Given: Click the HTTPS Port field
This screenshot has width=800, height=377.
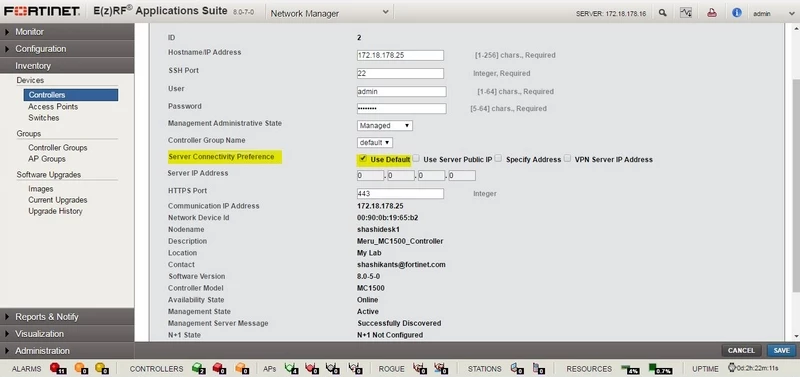Looking at the screenshot, I should click(400, 194).
